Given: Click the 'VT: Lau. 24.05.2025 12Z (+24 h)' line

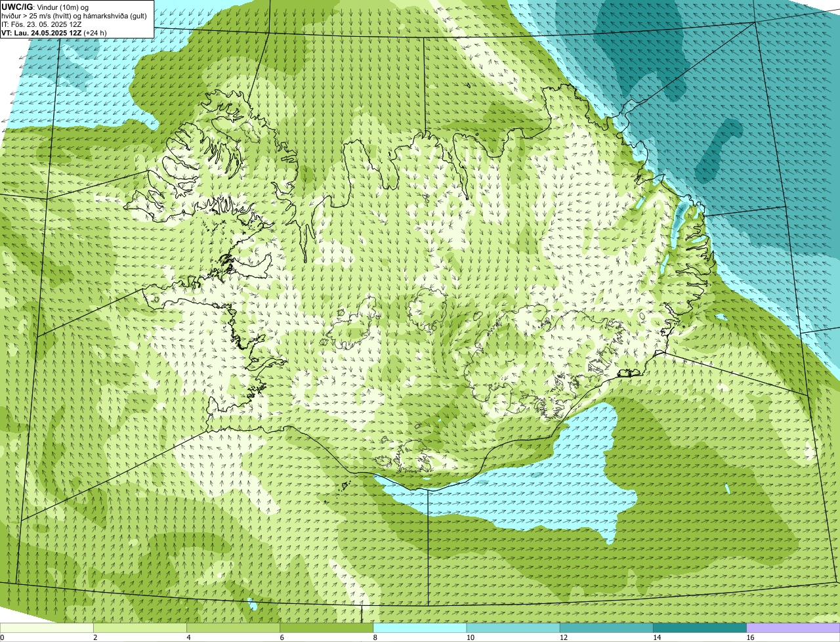Looking at the screenshot, I should pos(54,32).
